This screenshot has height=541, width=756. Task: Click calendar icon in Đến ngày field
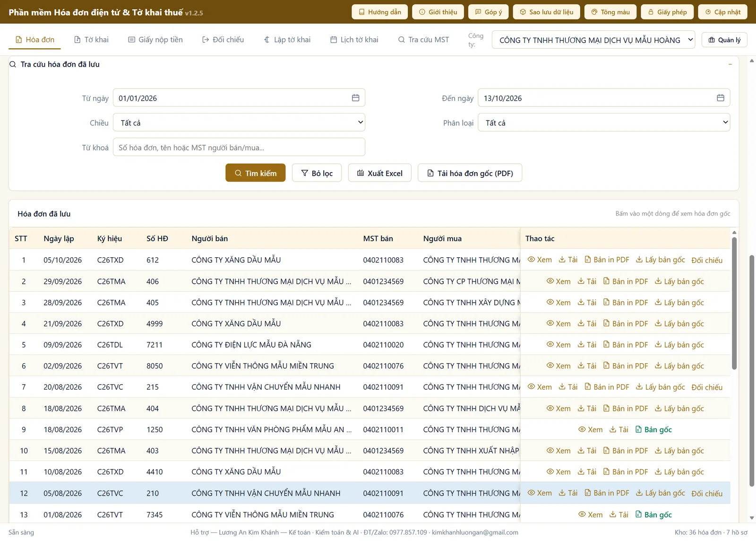[x=720, y=98]
